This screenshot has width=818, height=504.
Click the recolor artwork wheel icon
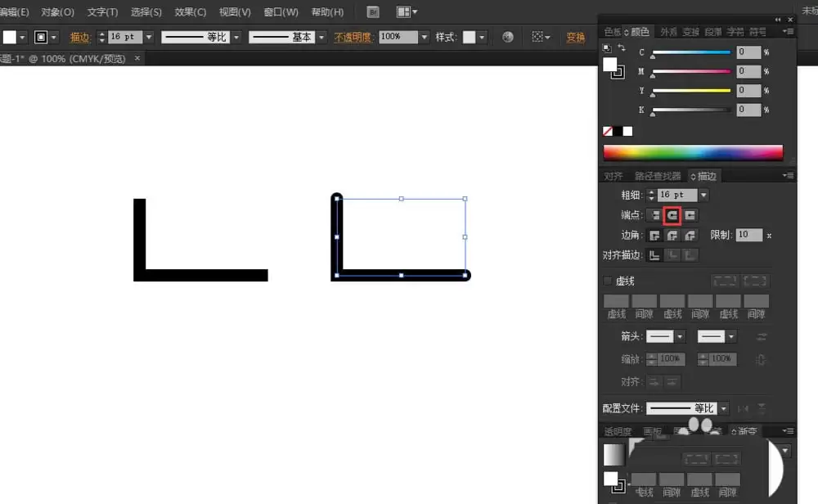(x=508, y=37)
